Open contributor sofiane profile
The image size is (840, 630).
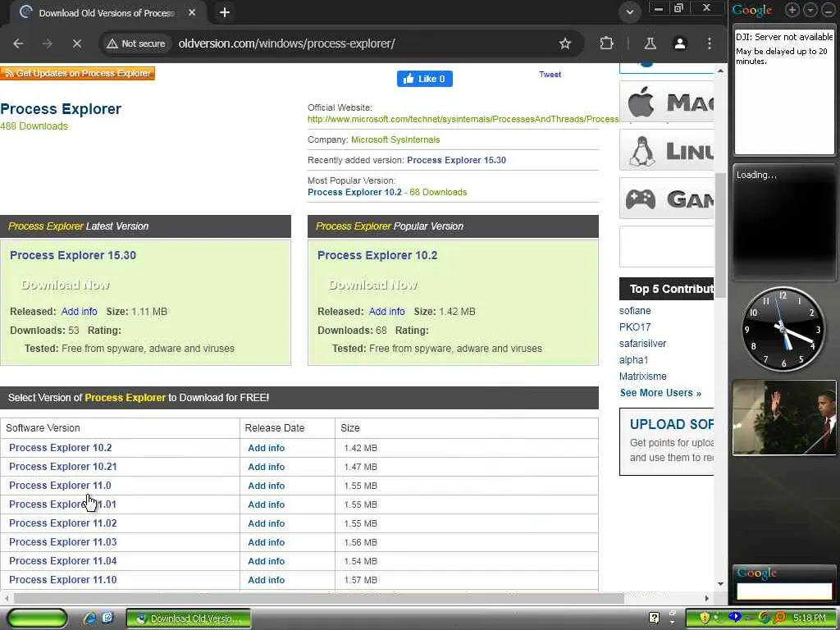point(635,311)
